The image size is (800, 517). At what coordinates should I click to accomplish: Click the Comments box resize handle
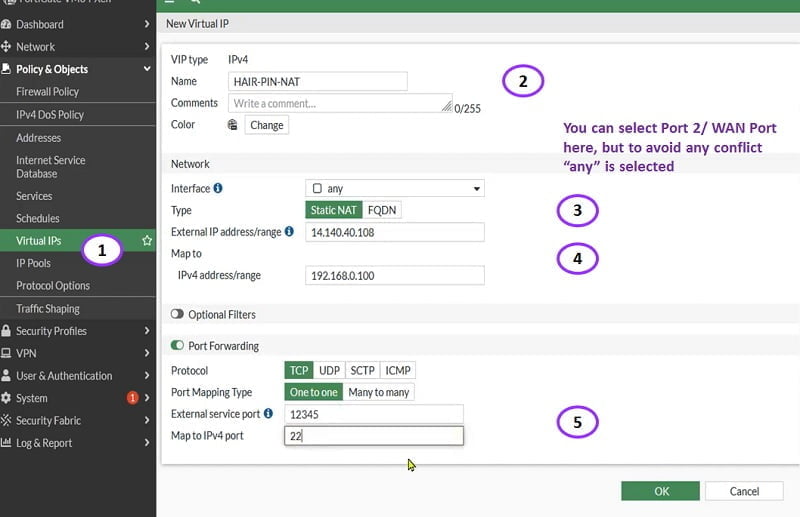click(x=446, y=107)
